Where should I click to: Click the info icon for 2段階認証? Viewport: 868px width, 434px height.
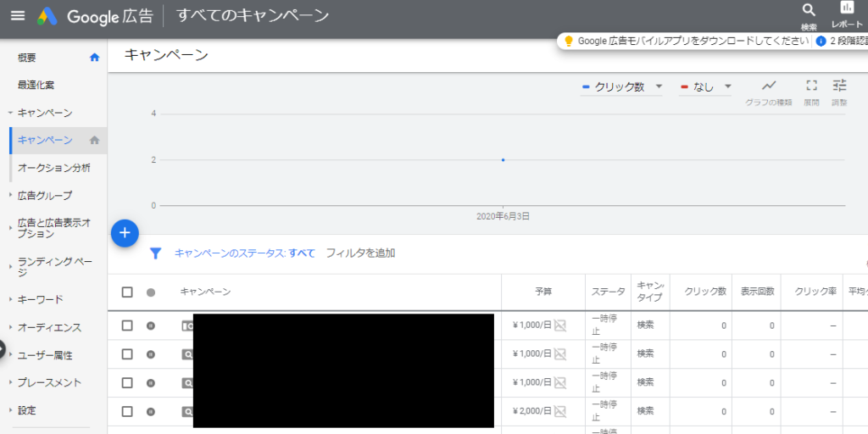821,41
